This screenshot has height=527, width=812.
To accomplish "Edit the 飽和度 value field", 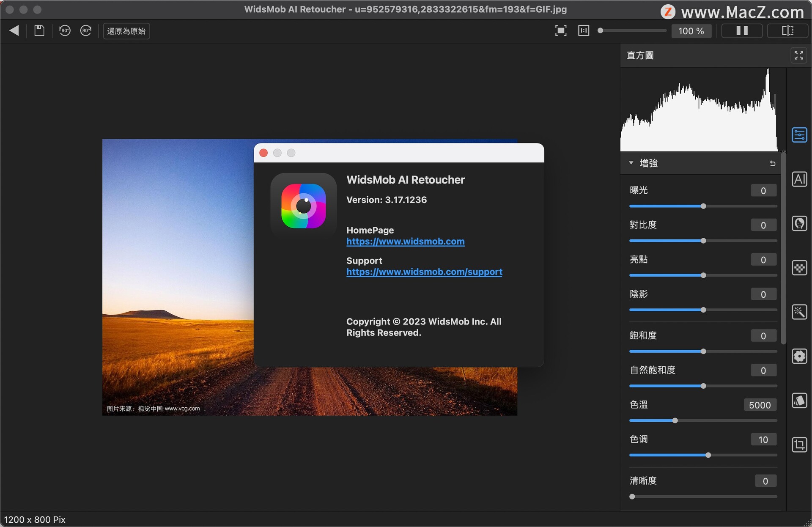I will pos(763,336).
